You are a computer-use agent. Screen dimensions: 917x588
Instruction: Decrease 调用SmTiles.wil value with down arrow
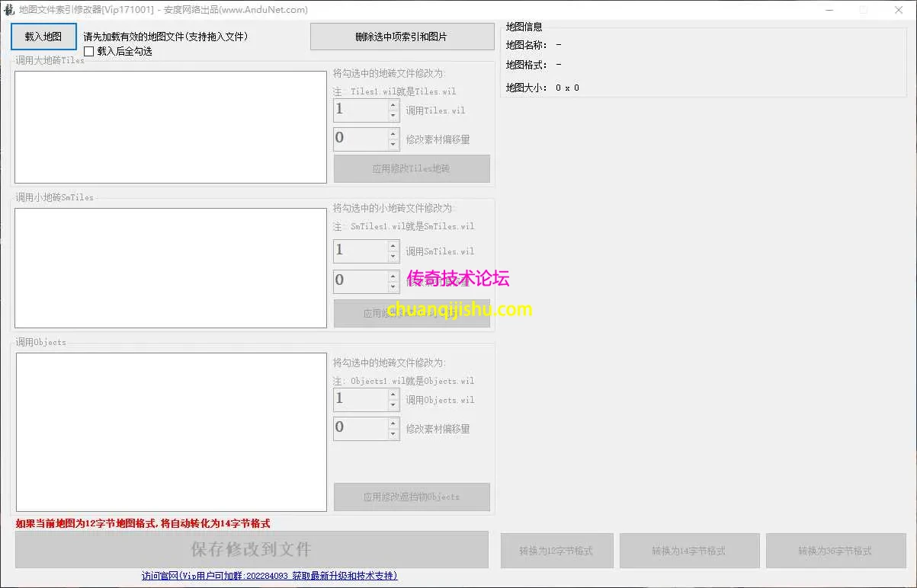click(393, 257)
